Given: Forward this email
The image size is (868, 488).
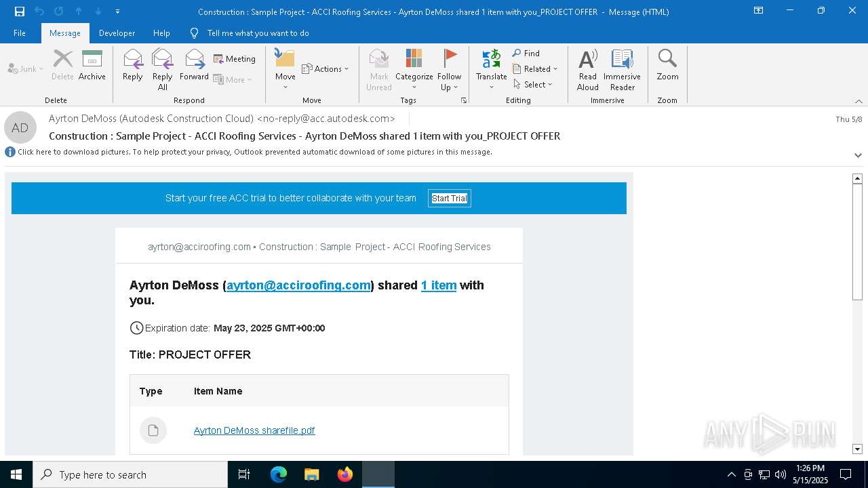Looking at the screenshot, I should 194,66.
